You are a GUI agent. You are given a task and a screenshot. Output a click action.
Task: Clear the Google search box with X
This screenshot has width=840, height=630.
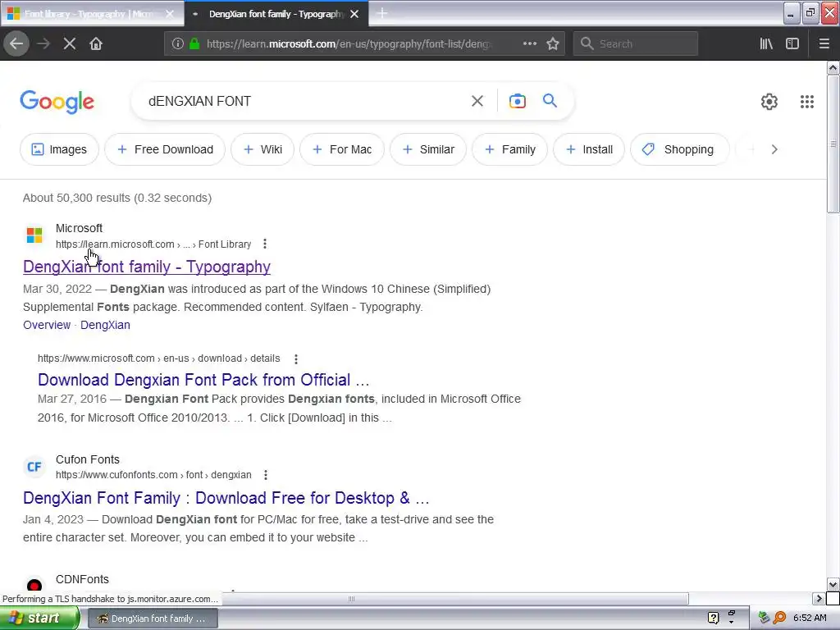point(477,101)
